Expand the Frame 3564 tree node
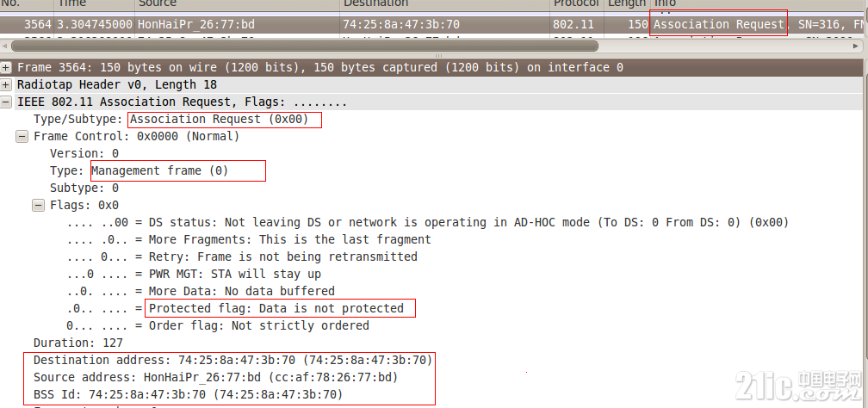This screenshot has height=408, width=868. 7,67
